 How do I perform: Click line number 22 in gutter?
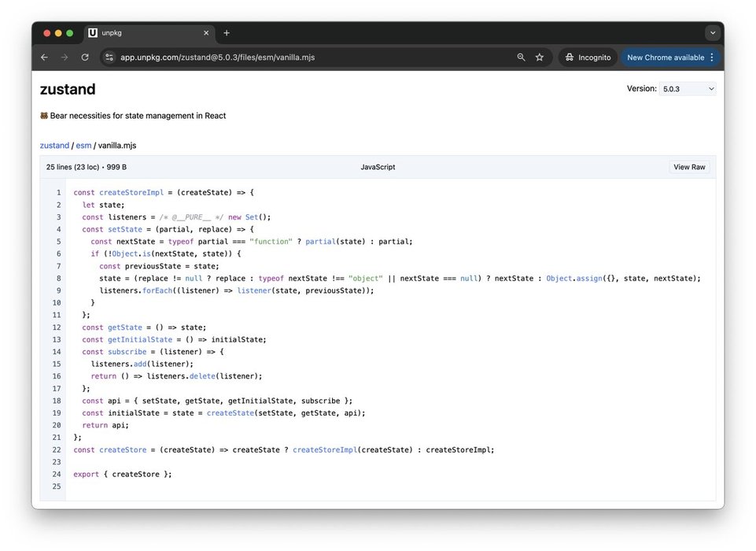tap(57, 449)
